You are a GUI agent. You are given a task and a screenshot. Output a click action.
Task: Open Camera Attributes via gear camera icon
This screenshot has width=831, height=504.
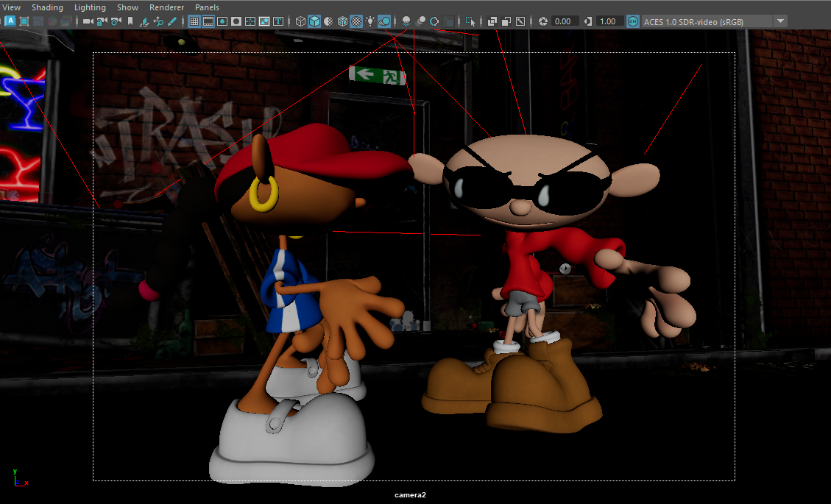coord(116,21)
